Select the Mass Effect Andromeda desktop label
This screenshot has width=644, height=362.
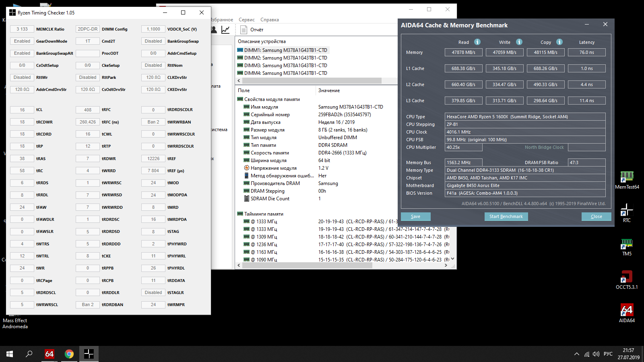point(15,323)
